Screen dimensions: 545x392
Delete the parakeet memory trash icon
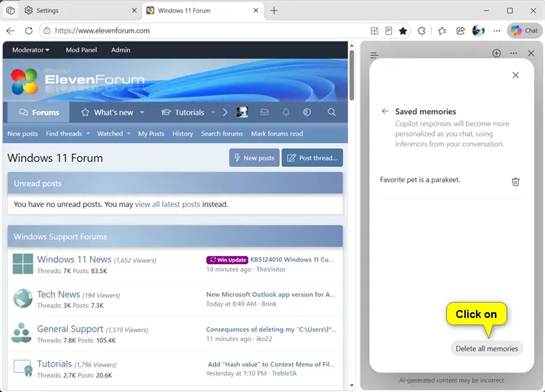515,181
